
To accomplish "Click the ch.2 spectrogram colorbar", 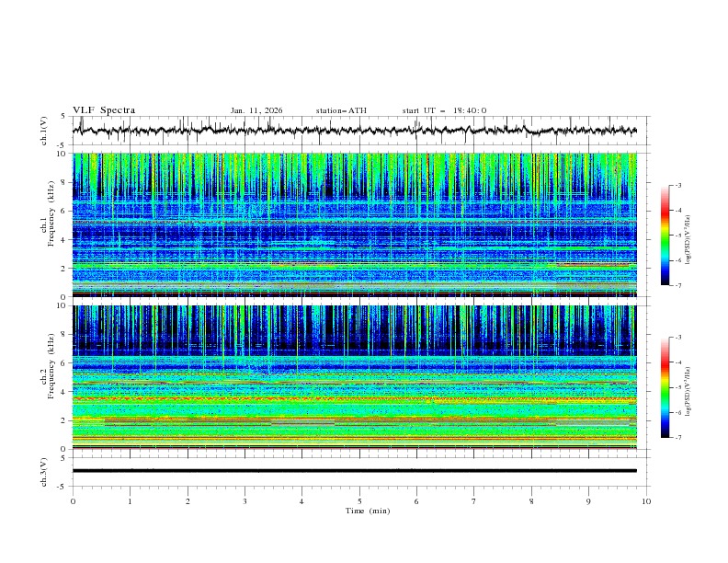I will click(x=665, y=386).
